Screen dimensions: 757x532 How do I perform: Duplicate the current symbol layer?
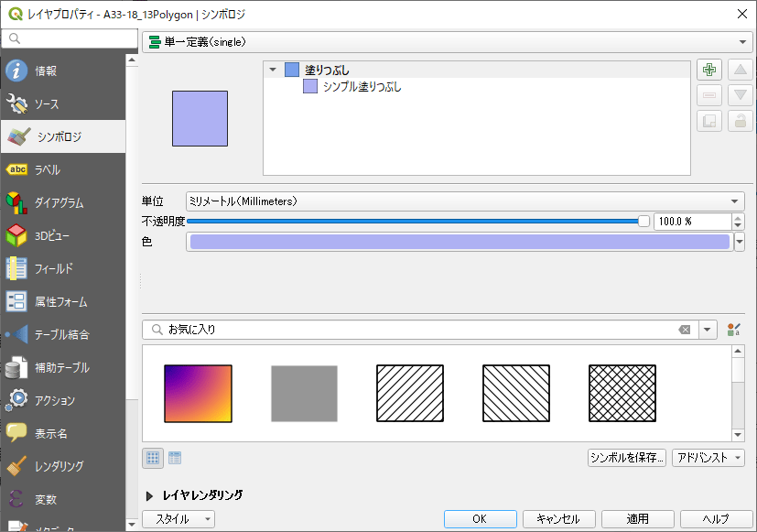(709, 121)
